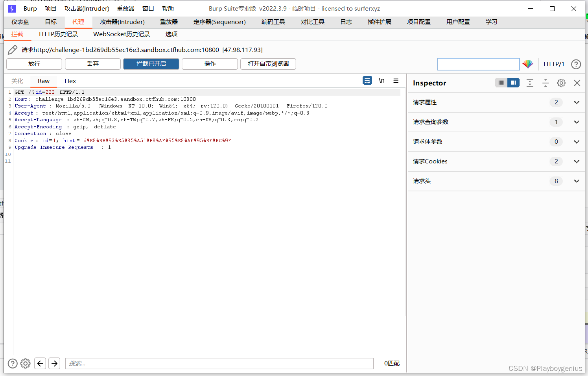Toggle the 拦截已开启 intercept button
Viewport: 588px width, 376px height.
151,64
